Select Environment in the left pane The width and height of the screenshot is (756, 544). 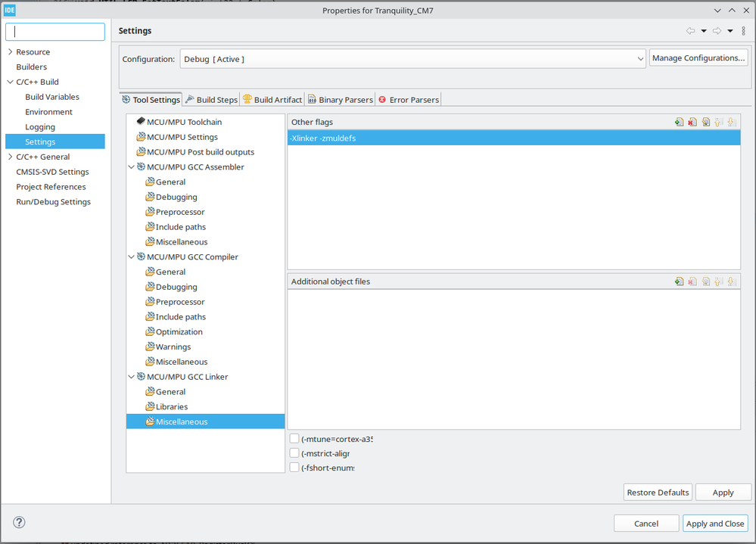tap(48, 112)
